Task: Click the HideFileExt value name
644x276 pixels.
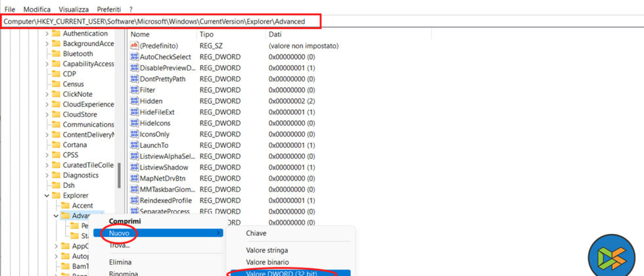Action: 157,112
